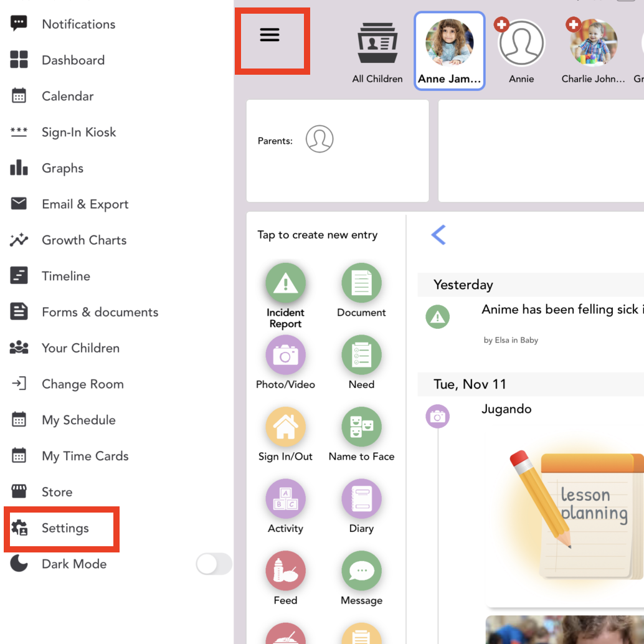This screenshot has height=644, width=644.
Task: Create a new Incident Report entry
Action: (285, 296)
